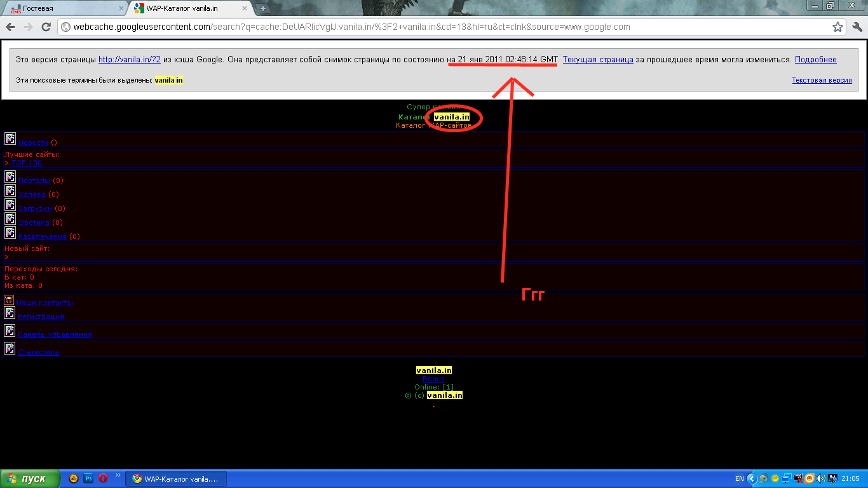Click the orange round tray icon

point(810,478)
